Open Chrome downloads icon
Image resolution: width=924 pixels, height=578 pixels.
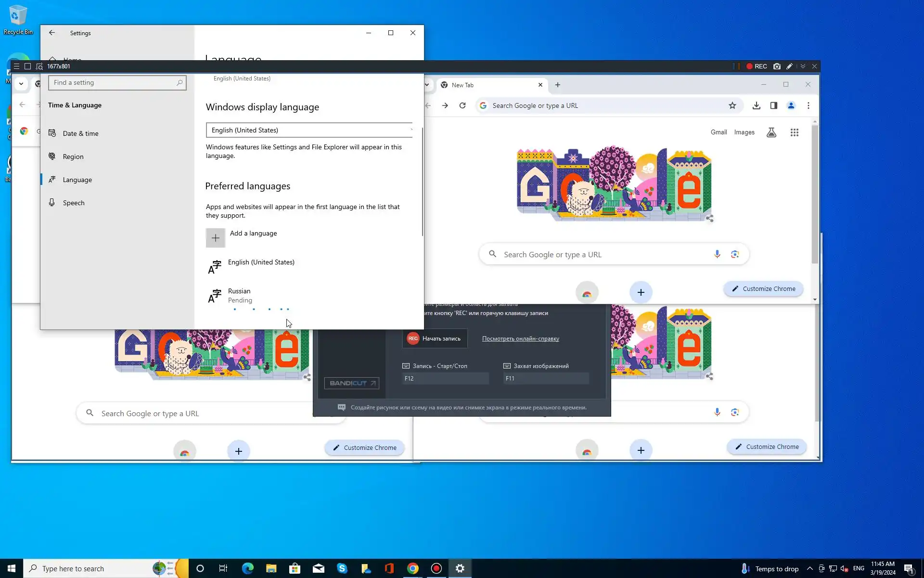756,105
